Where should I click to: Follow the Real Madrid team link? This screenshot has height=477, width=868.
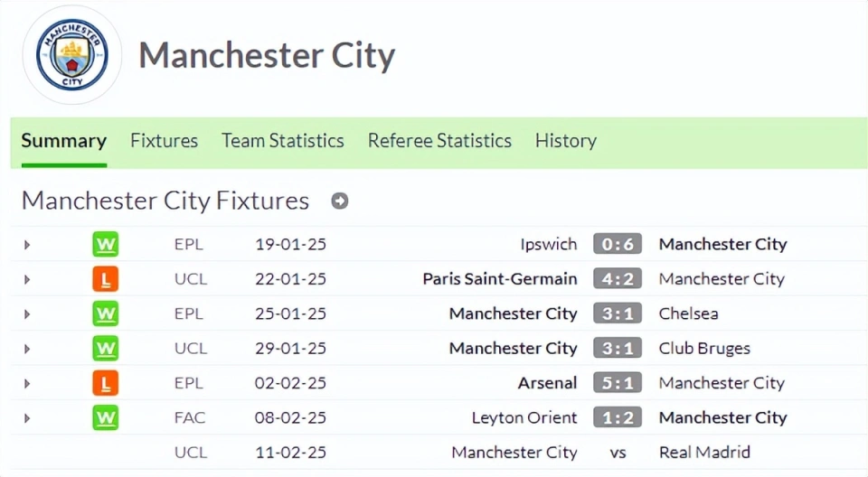click(x=704, y=452)
